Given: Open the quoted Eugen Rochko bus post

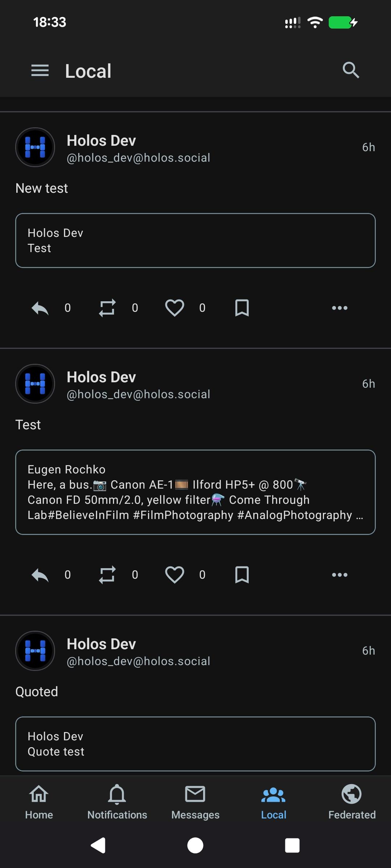Looking at the screenshot, I should (x=195, y=492).
